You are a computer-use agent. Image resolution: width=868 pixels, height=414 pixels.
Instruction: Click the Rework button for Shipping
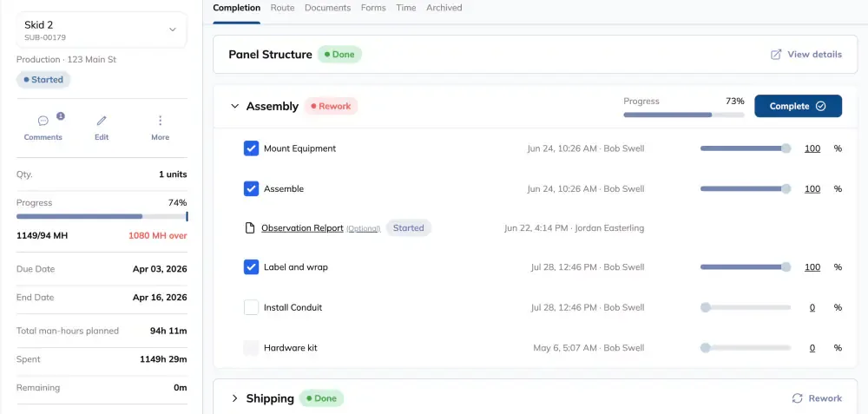pyautogui.click(x=817, y=398)
